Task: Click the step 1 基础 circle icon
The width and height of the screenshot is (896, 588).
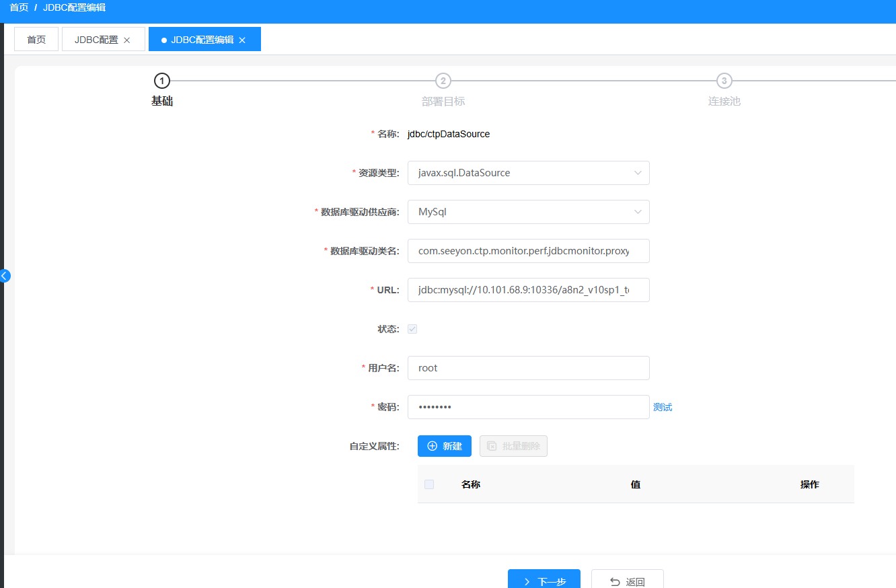Action: [161, 81]
